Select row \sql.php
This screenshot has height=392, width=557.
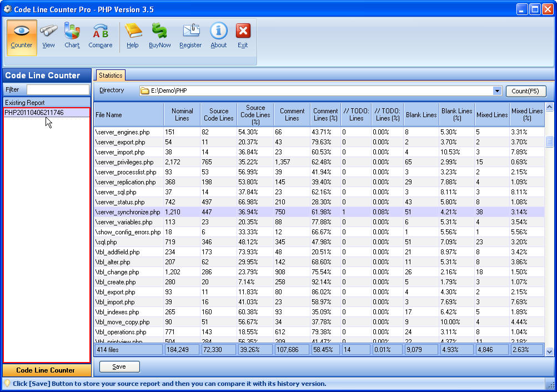319,242
